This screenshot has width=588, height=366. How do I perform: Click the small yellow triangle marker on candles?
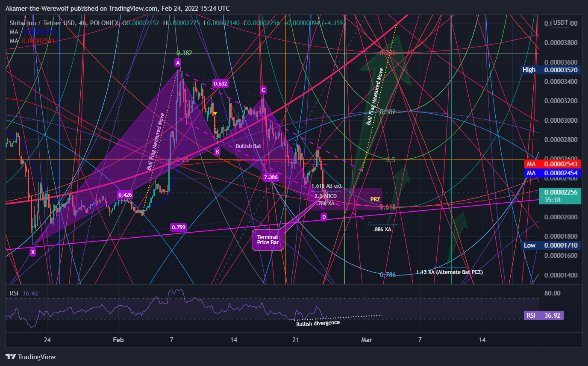(215, 113)
